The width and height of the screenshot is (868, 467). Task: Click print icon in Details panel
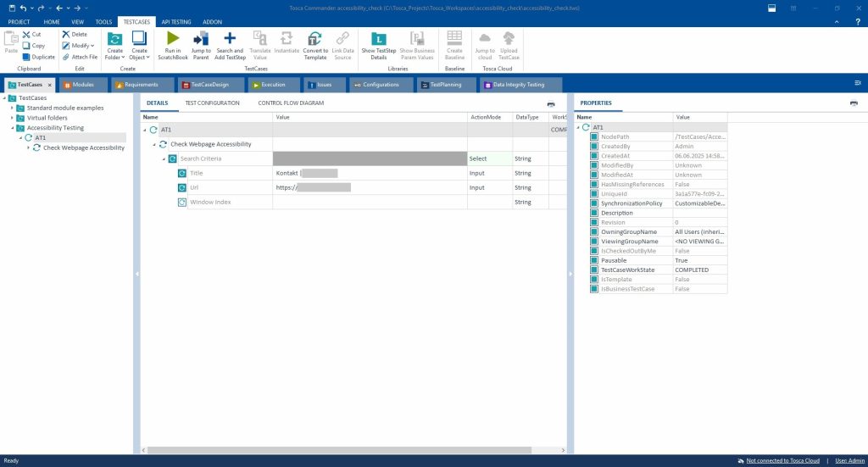point(551,103)
